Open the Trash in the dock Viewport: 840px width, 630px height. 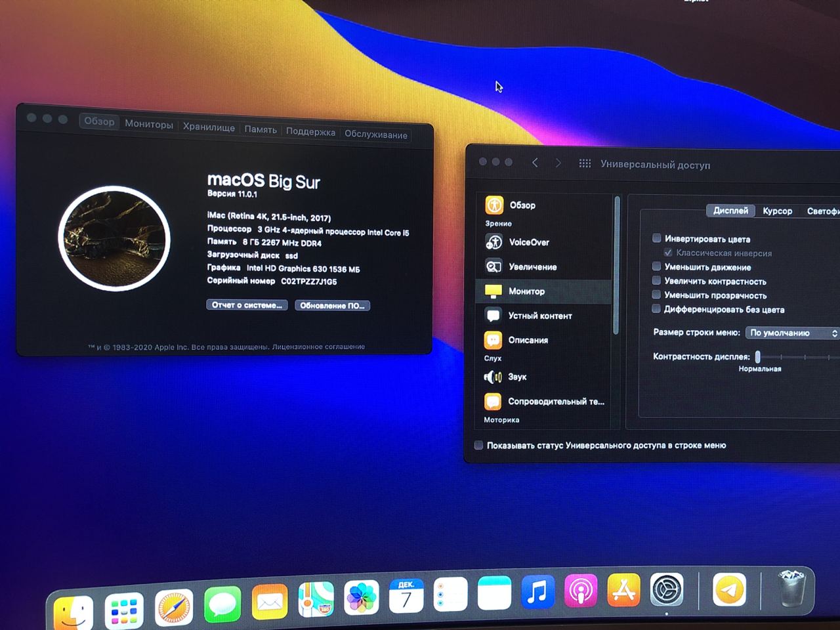coord(791,587)
